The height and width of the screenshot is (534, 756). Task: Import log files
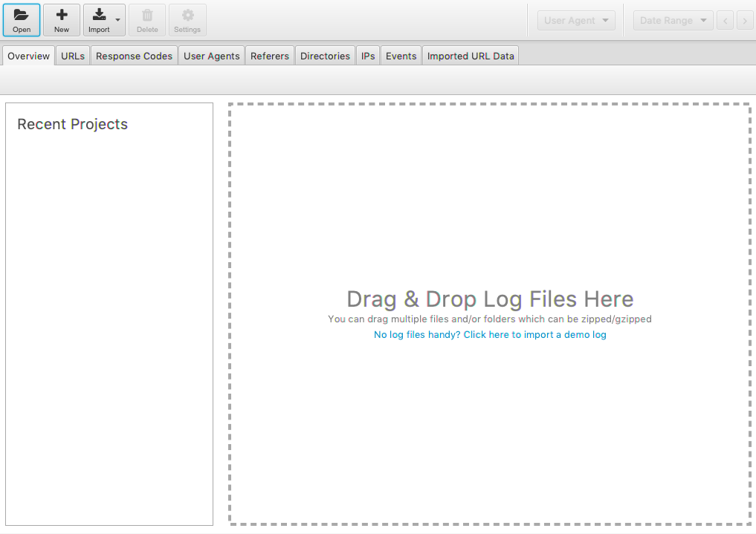99,19
